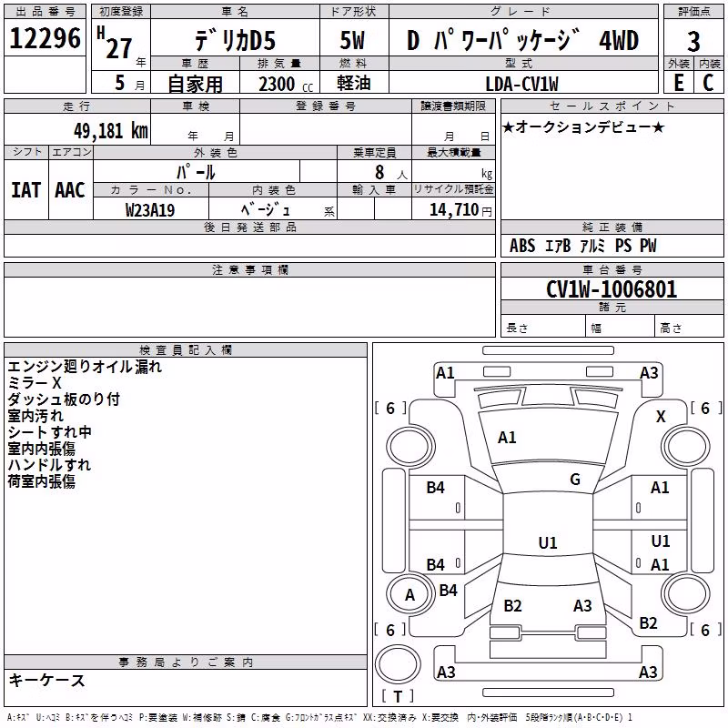The image size is (728, 728).
Task: Select the first registration year H27
Action: pyautogui.click(x=115, y=43)
